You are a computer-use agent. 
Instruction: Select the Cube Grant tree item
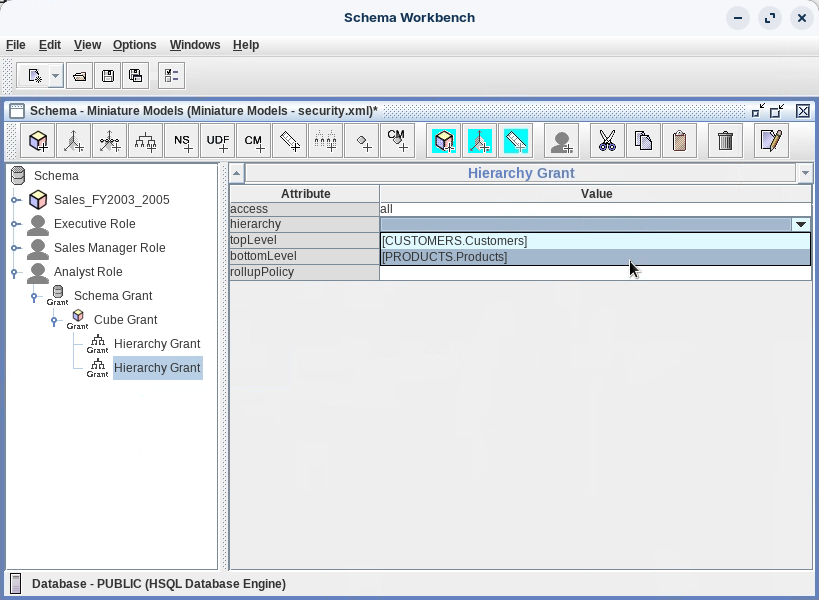tap(125, 320)
